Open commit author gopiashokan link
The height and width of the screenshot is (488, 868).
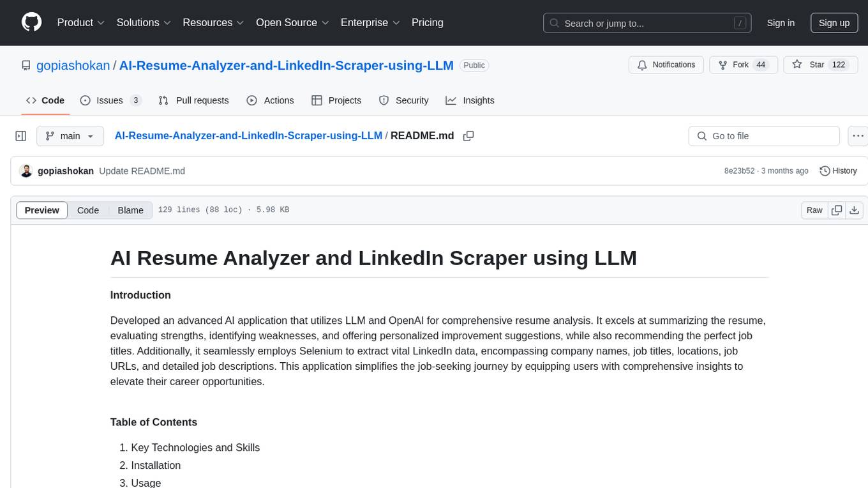click(66, 171)
